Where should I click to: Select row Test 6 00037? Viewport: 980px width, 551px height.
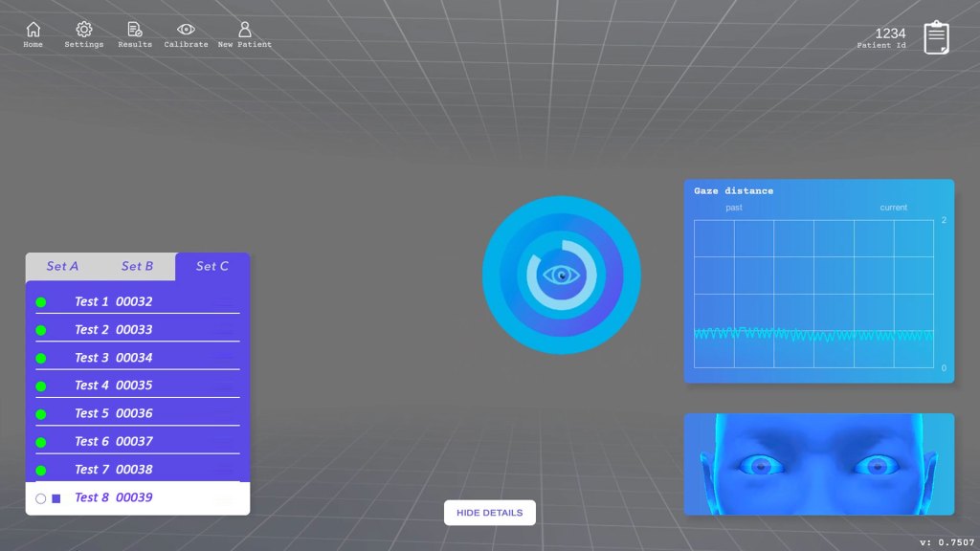[138, 441]
